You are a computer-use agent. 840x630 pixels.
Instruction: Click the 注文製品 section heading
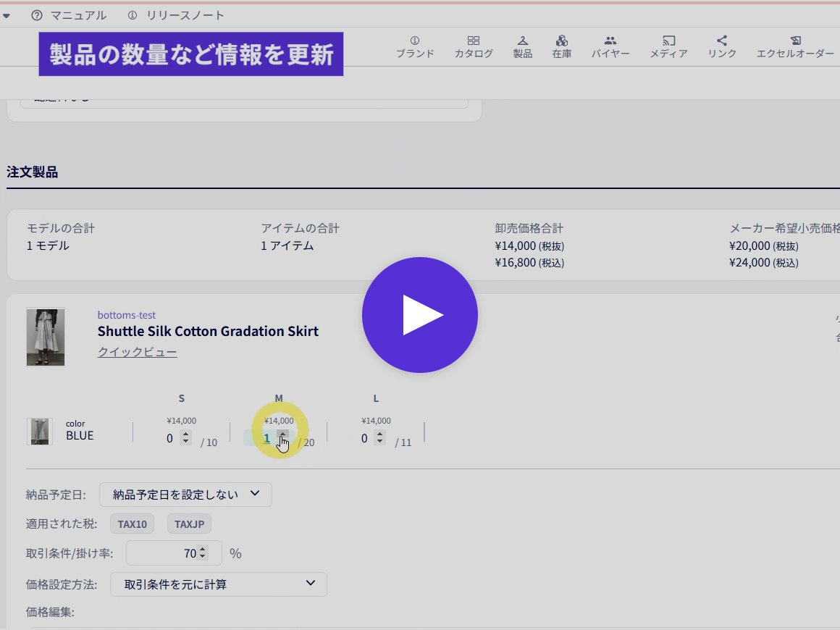tap(32, 172)
